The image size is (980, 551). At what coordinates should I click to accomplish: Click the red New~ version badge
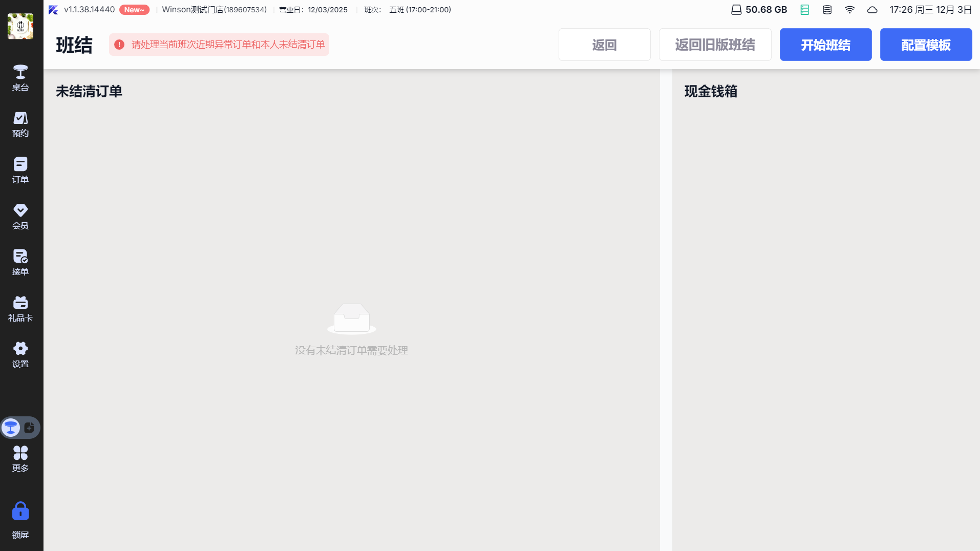[x=134, y=10]
